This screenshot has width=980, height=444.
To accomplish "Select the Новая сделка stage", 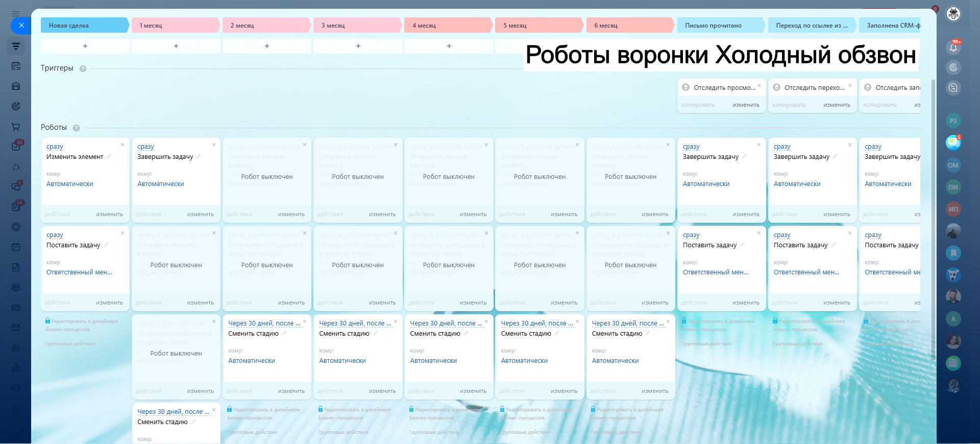I will (85, 25).
